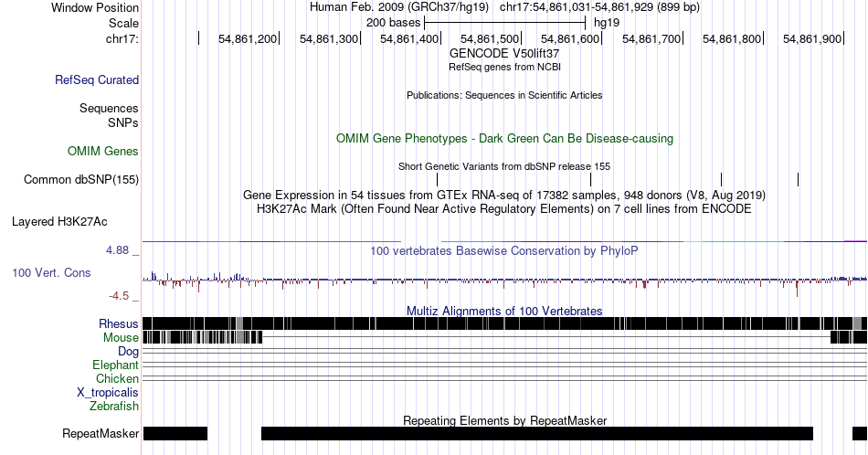Click Publications: Sequences in Scientific Articles title
This screenshot has height=455, width=868.
(x=504, y=95)
